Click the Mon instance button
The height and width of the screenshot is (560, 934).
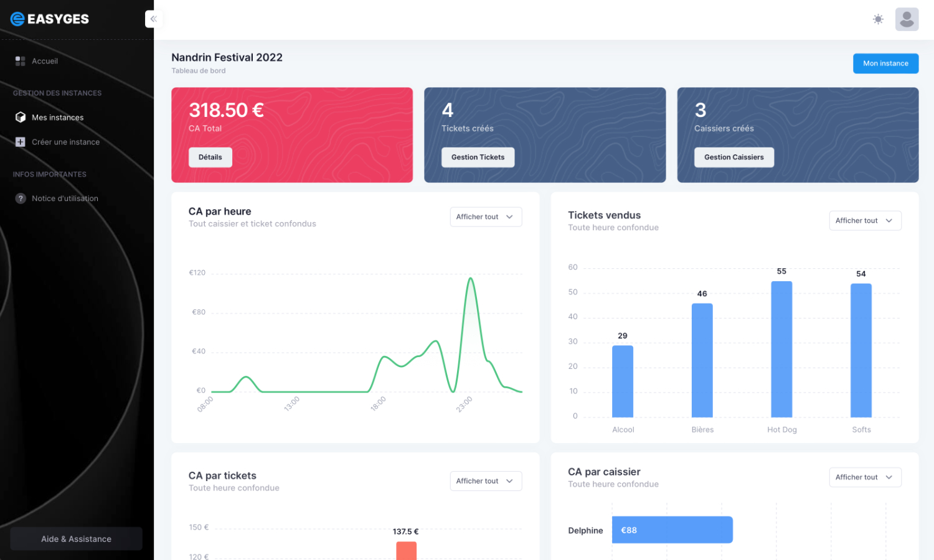tap(885, 63)
